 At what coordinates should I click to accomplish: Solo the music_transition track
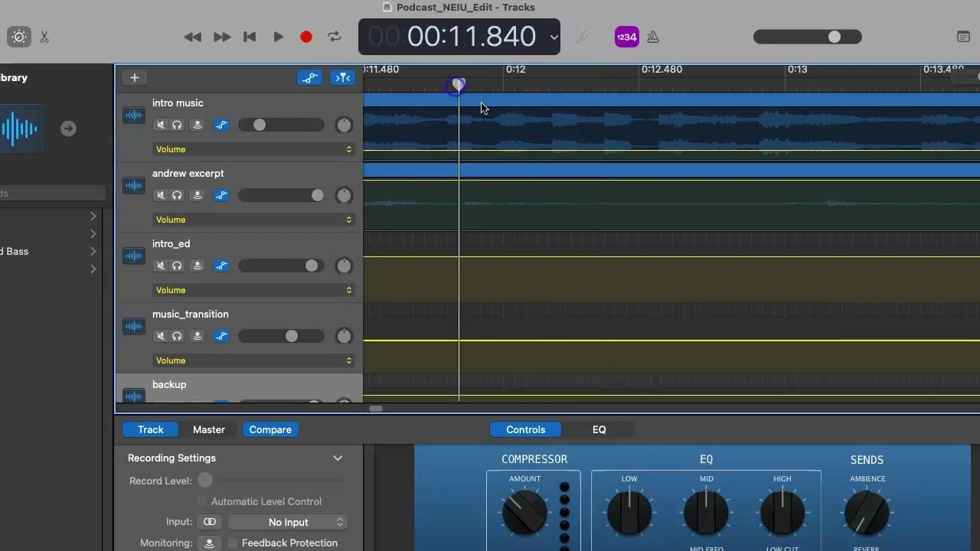(x=177, y=336)
